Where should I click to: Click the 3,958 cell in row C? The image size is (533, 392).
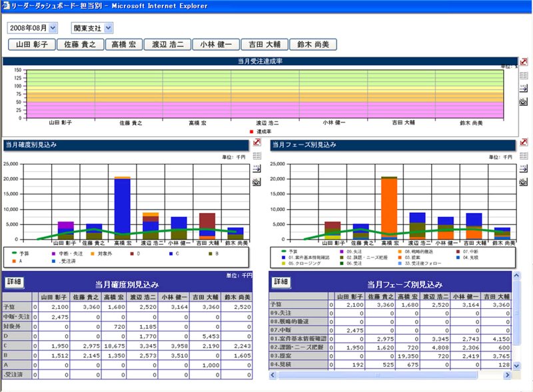coord(174,346)
